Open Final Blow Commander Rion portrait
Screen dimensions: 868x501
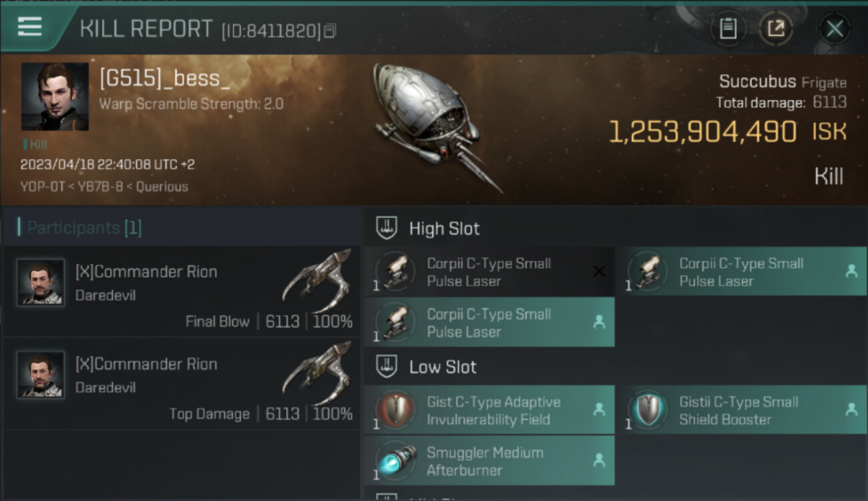pyautogui.click(x=41, y=283)
